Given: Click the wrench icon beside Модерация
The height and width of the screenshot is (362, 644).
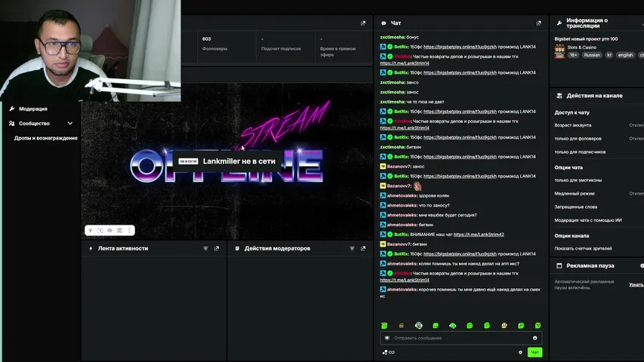Looking at the screenshot, I should (x=12, y=109).
